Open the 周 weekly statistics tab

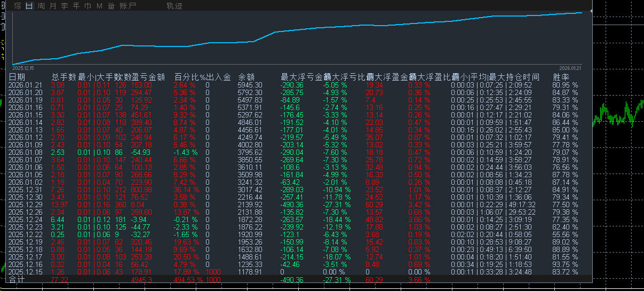(x=41, y=6)
